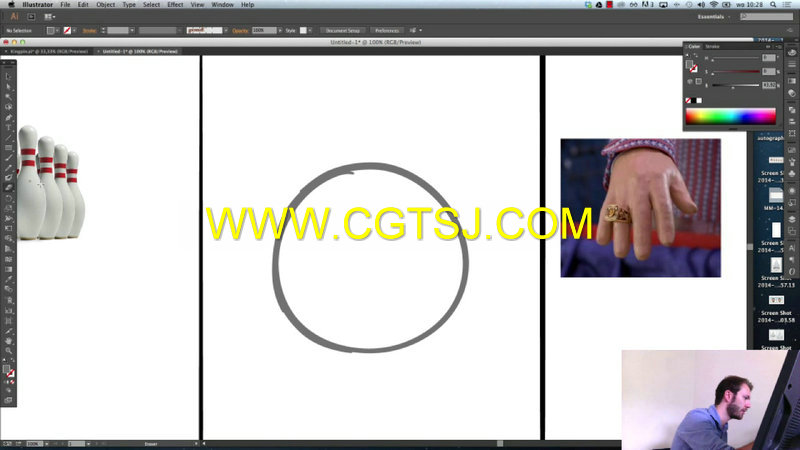
Task: Open the Symbols panel icon in dock
Action: [x=792, y=173]
